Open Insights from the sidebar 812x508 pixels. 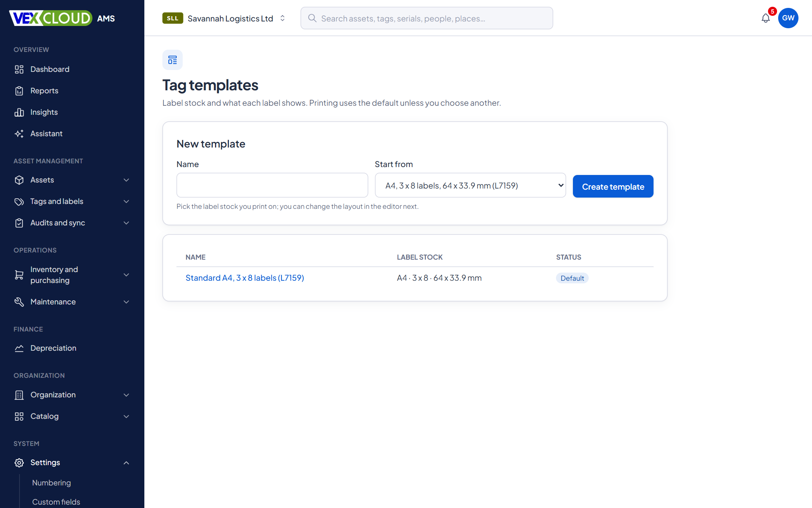pyautogui.click(x=72, y=112)
